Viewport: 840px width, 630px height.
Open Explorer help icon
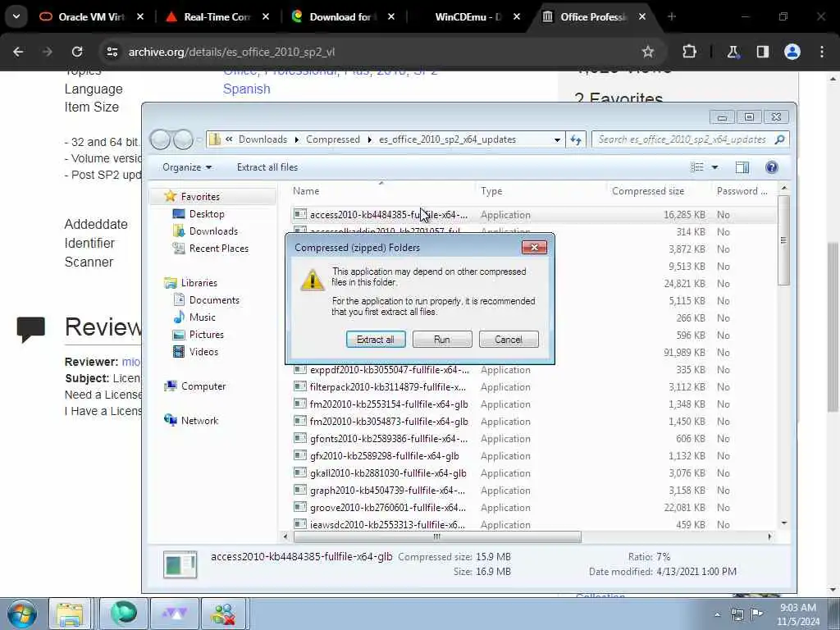pos(771,167)
